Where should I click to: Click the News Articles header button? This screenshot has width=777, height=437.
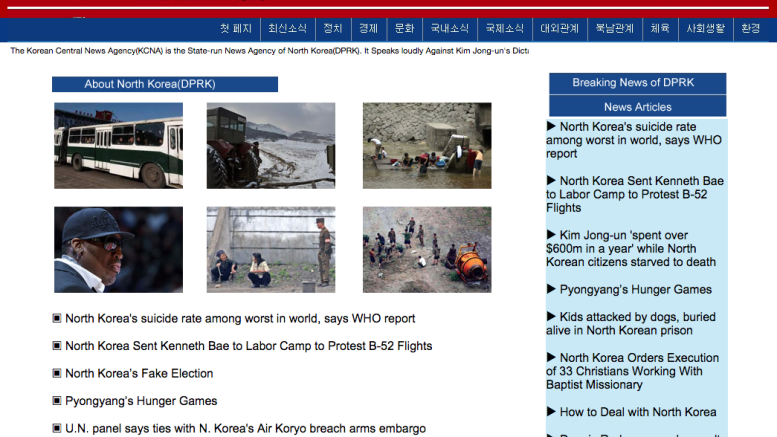click(638, 107)
